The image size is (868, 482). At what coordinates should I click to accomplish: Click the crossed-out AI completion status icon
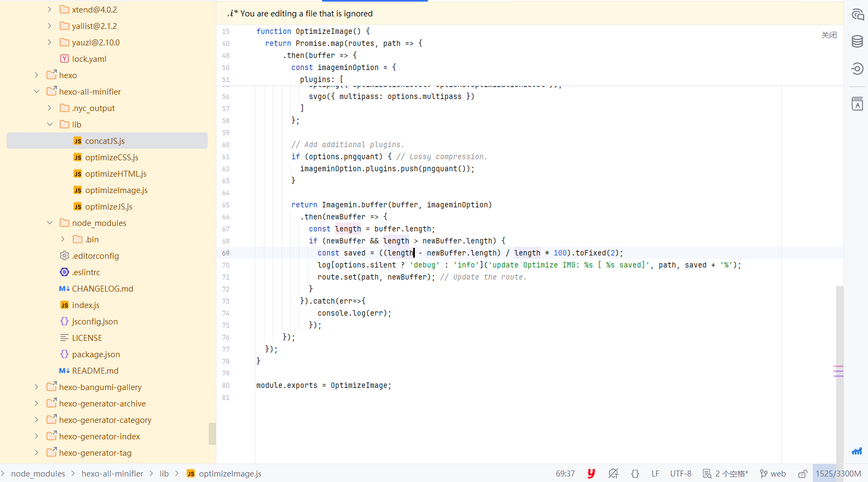click(613, 474)
